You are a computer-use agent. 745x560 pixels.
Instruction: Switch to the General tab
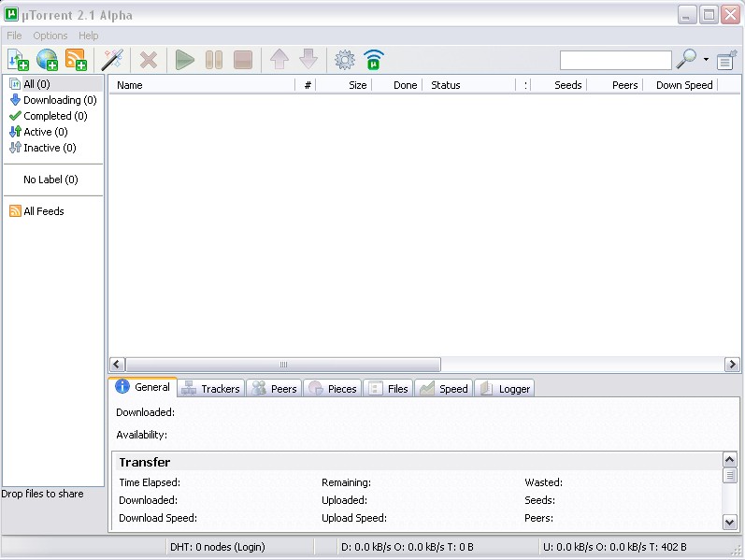[143, 387]
